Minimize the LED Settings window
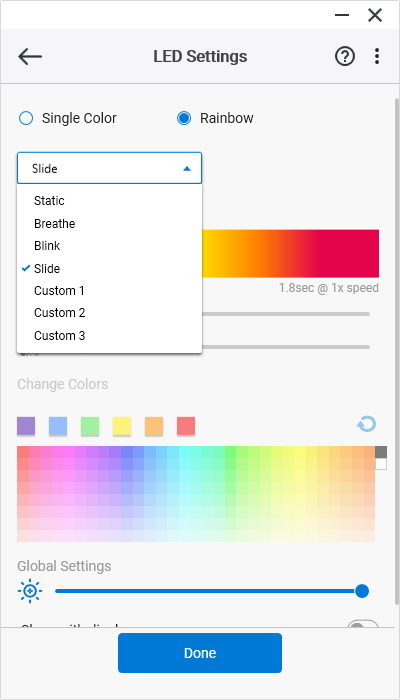 (x=342, y=15)
